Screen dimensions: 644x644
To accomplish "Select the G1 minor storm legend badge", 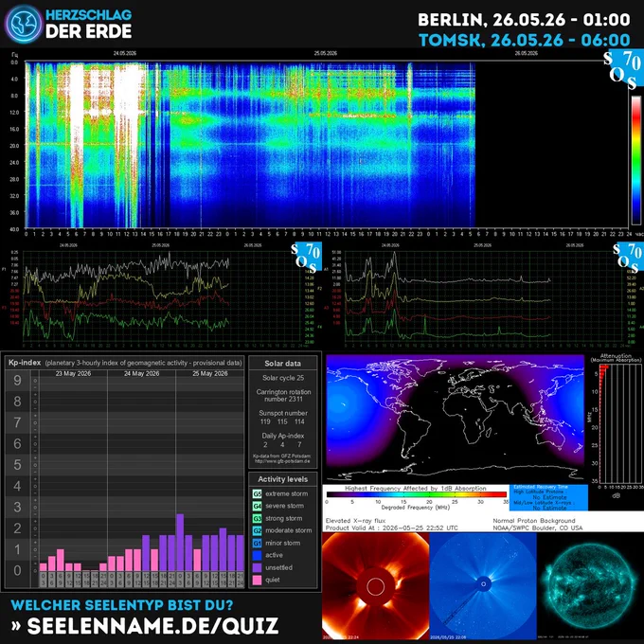I will (x=257, y=543).
